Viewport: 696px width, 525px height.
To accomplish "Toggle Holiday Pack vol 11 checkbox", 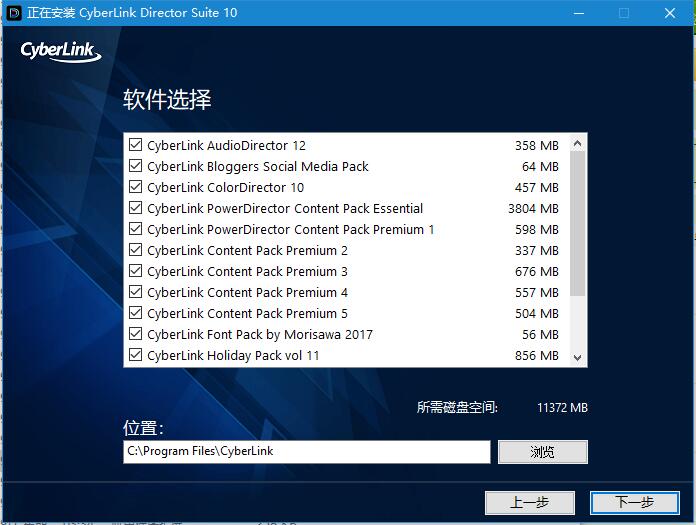I will point(135,355).
